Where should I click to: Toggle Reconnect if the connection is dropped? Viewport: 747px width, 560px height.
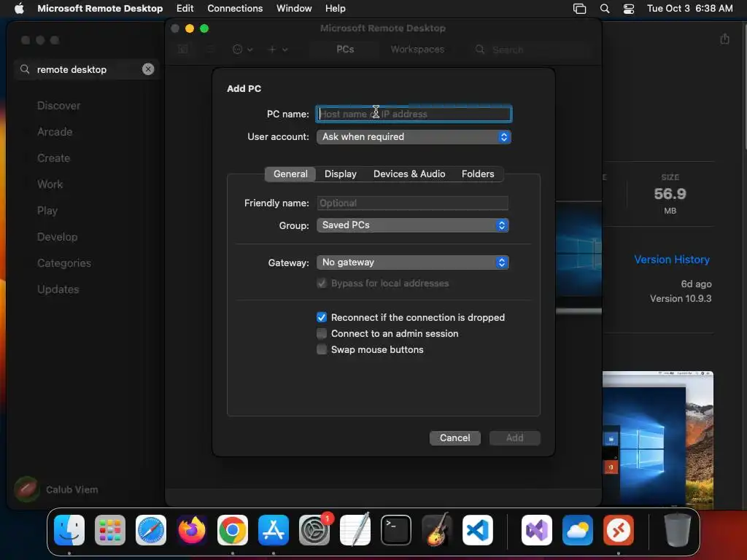pyautogui.click(x=322, y=317)
